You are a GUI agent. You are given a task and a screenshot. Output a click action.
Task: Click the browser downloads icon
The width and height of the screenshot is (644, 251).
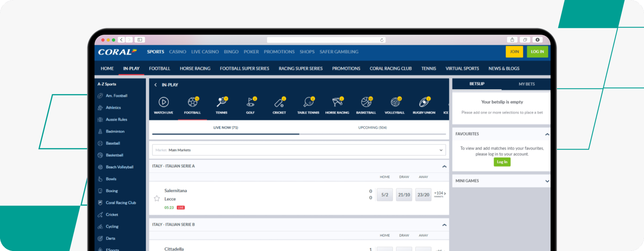(x=537, y=40)
